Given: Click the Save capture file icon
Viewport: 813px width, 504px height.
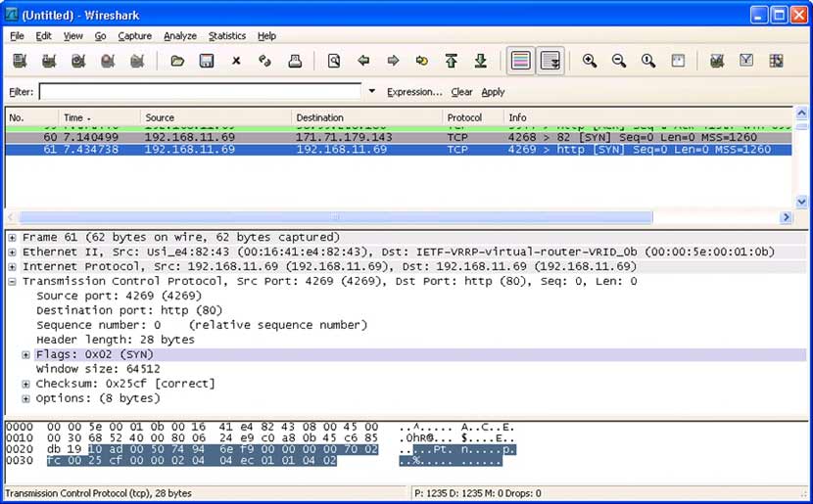Looking at the screenshot, I should coord(207,61).
